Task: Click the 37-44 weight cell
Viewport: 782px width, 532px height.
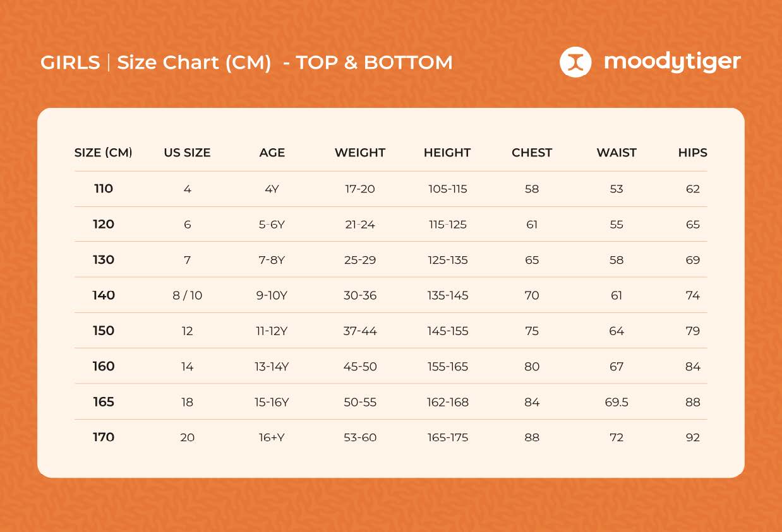Action: [360, 331]
